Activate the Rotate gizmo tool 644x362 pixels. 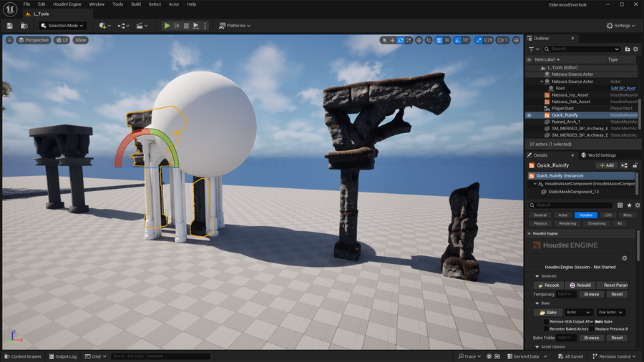(x=401, y=40)
